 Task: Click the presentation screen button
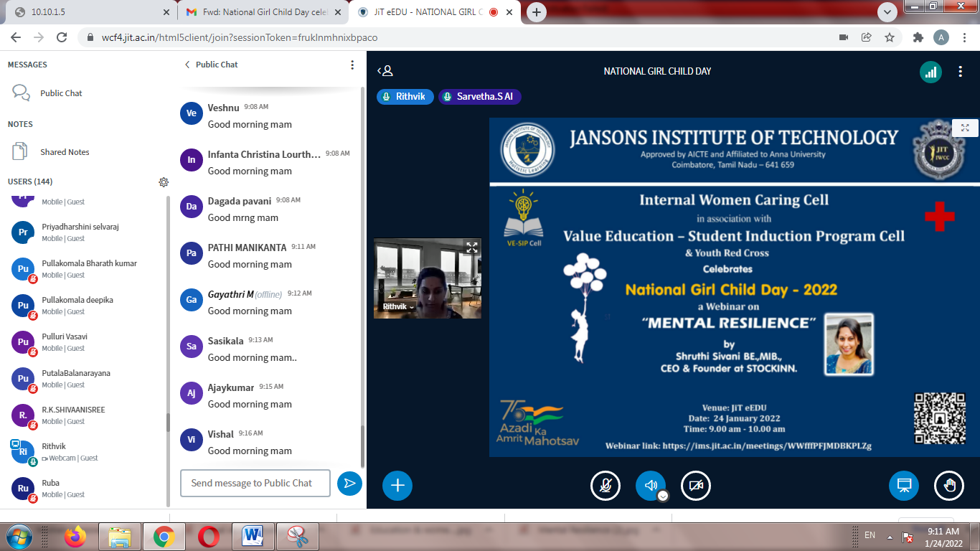pyautogui.click(x=903, y=486)
